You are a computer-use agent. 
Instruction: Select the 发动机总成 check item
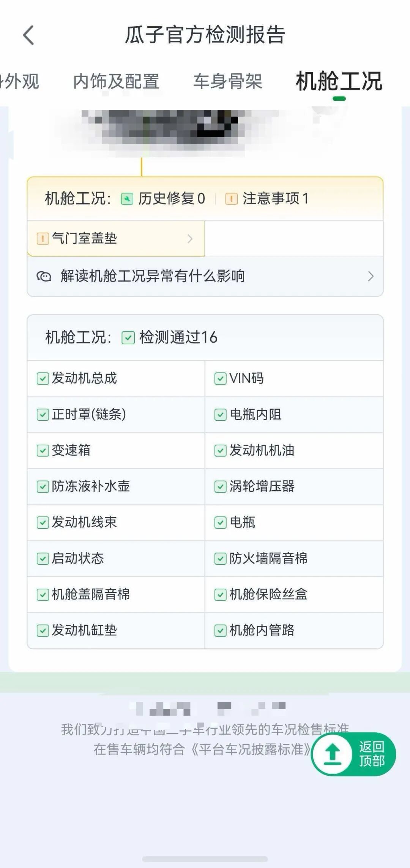[x=116, y=379]
